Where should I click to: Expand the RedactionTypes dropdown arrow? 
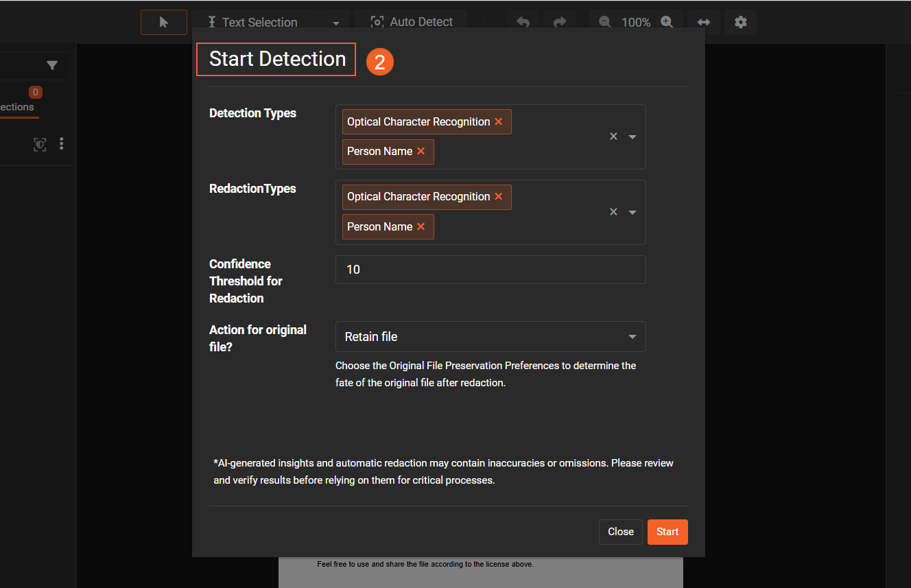click(632, 212)
